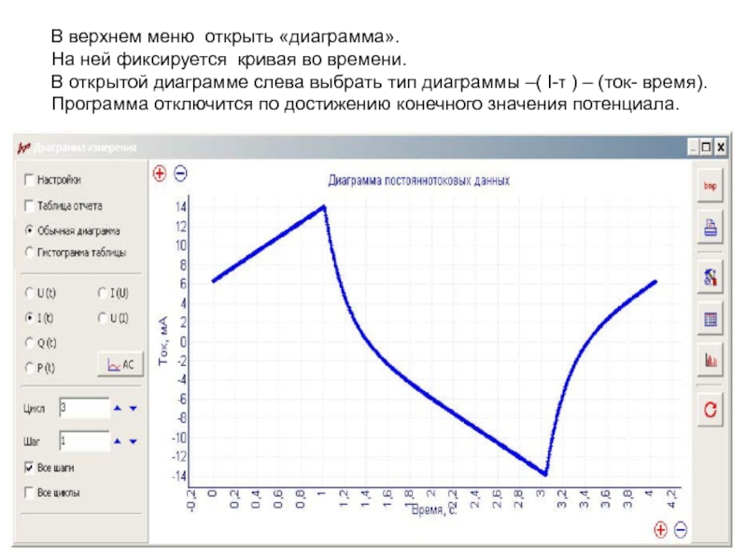This screenshot has height=560, width=747.
Task: Select the Гистограмма таблицы radio option
Action: pyautogui.click(x=30, y=252)
